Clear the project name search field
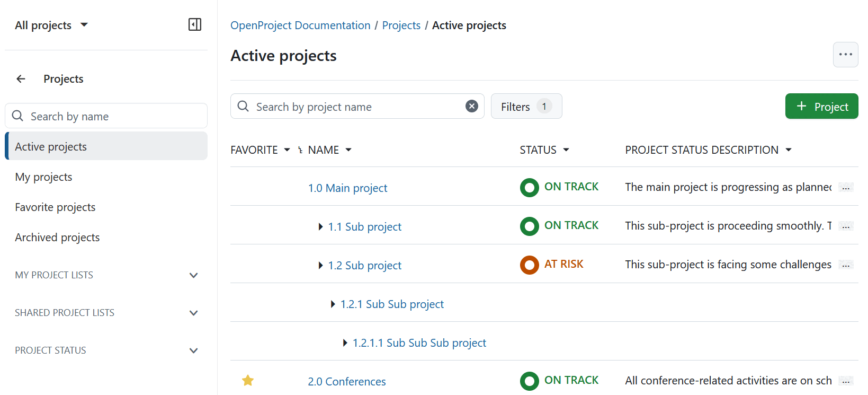Image resolution: width=868 pixels, height=395 pixels. [471, 107]
